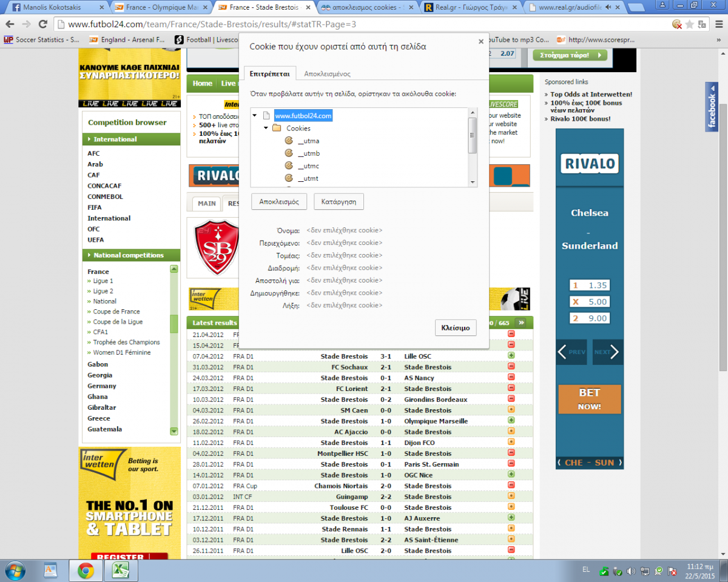Select the MAIN team tab
This screenshot has width=728, height=582.
(206, 204)
